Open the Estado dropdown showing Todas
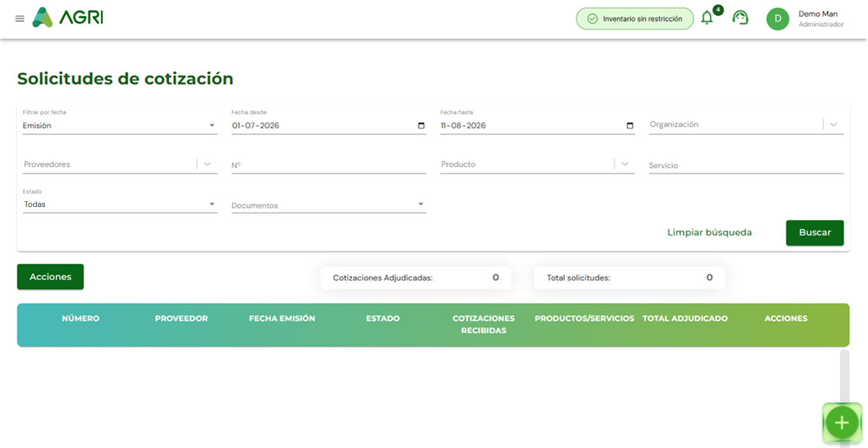This screenshot has height=448, width=868. 120,204
